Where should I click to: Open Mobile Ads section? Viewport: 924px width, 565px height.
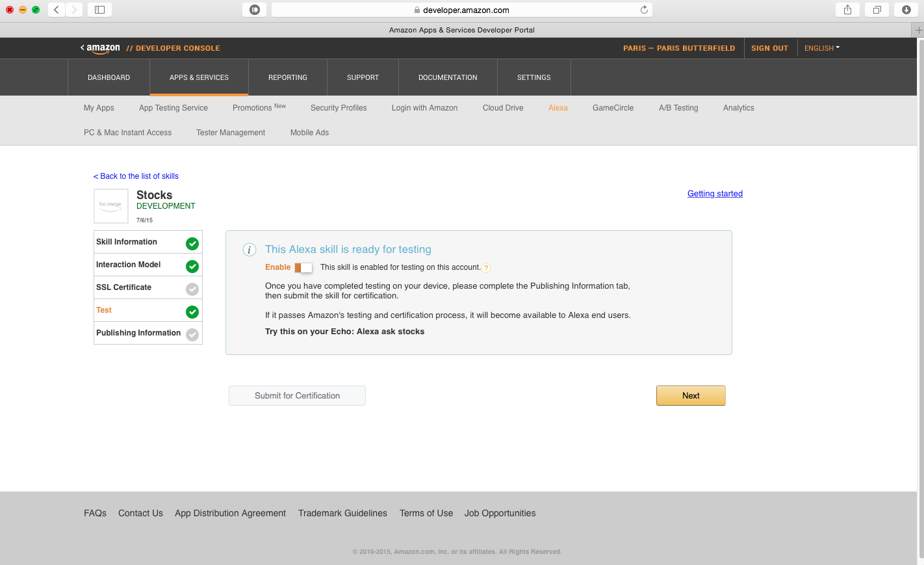click(309, 133)
